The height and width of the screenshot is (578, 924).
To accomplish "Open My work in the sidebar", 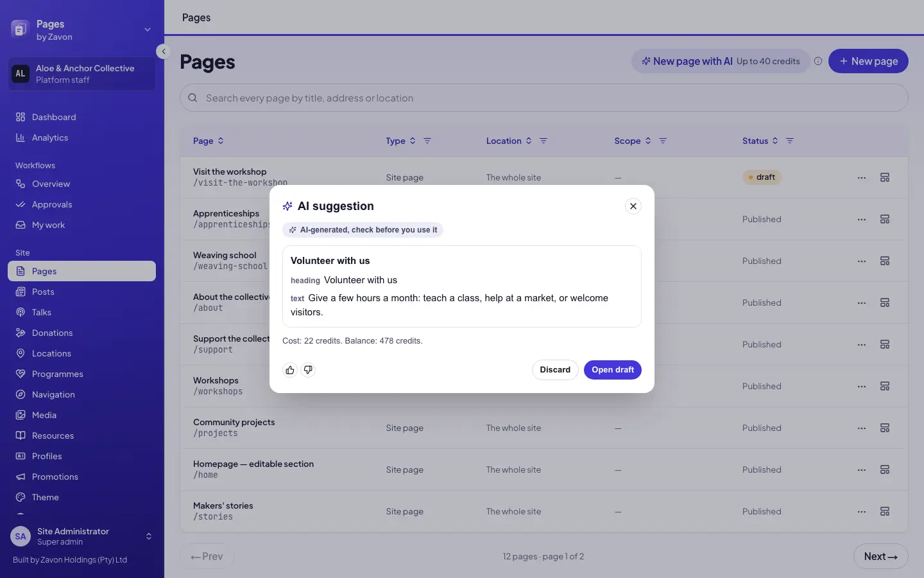I will click(82, 225).
